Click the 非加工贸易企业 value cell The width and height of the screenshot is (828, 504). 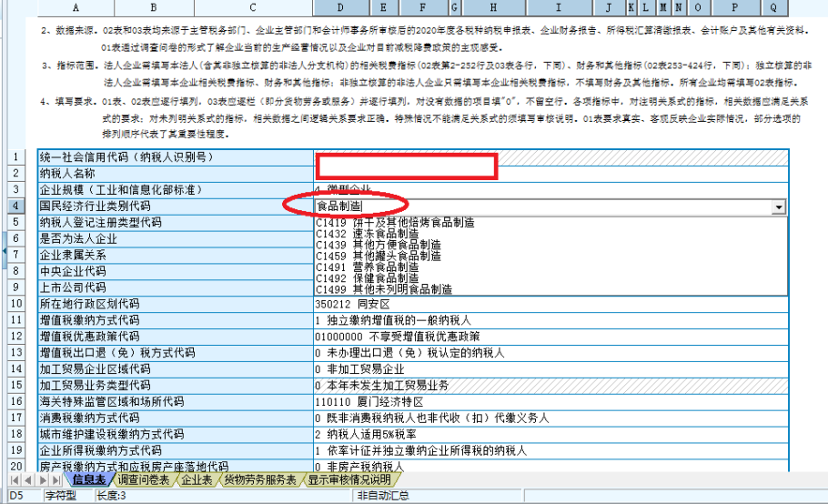point(551,369)
